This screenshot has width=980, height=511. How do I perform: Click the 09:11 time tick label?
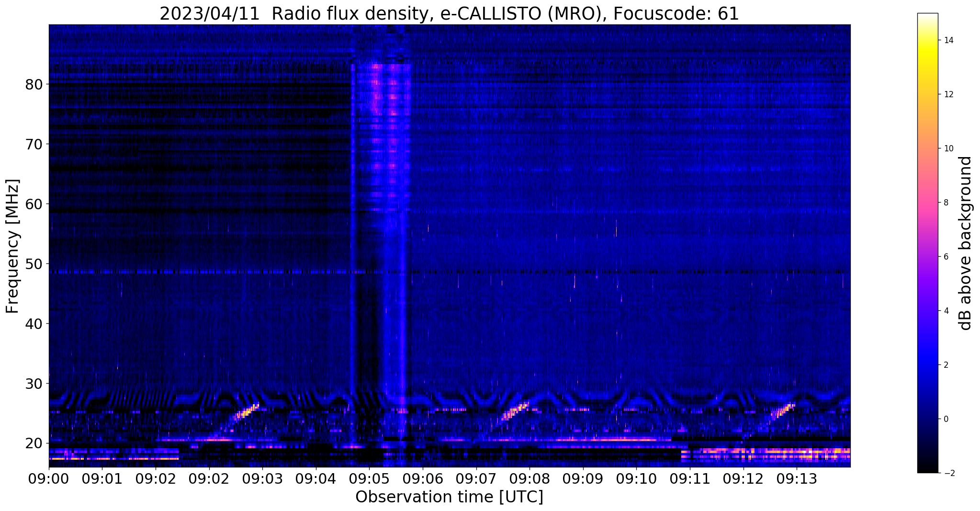pos(689,478)
